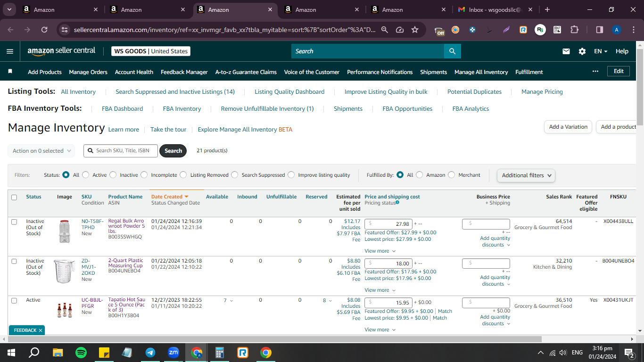Open Windows taskbar search
The height and width of the screenshot is (362, 644).
(x=34, y=353)
